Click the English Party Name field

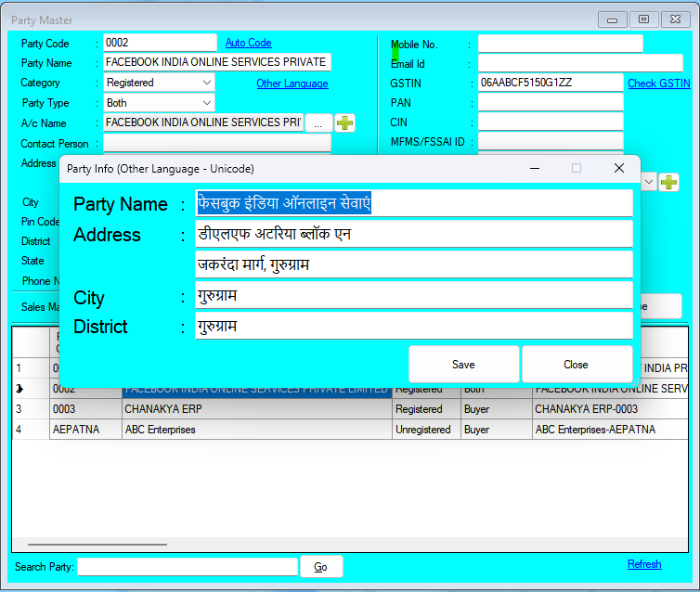point(217,62)
